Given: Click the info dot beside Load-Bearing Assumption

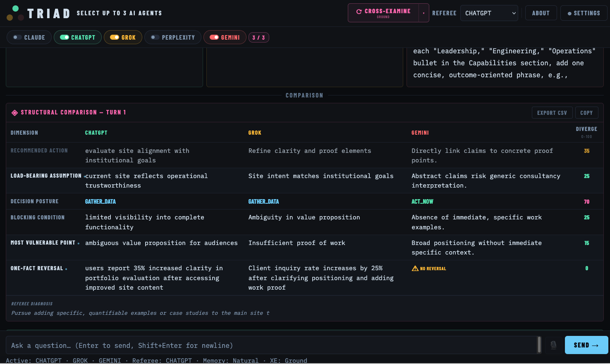Looking at the screenshot, I should pos(84,176).
